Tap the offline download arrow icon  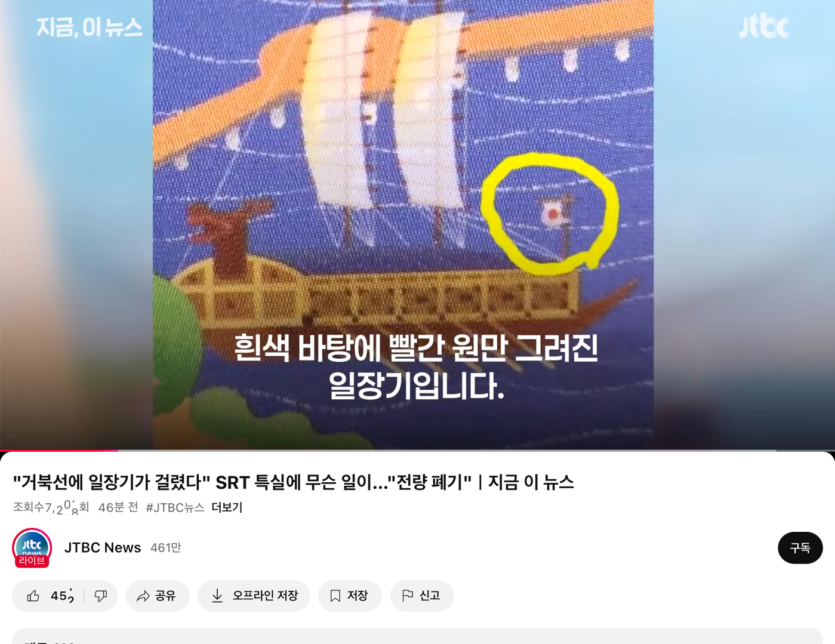pos(217,596)
